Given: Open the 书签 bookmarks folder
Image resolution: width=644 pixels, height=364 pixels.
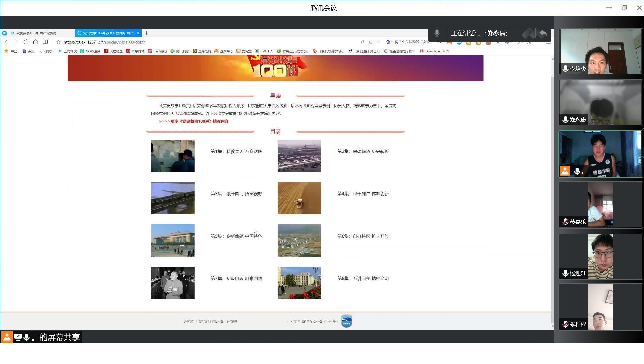Looking at the screenshot, I should click(x=11, y=51).
